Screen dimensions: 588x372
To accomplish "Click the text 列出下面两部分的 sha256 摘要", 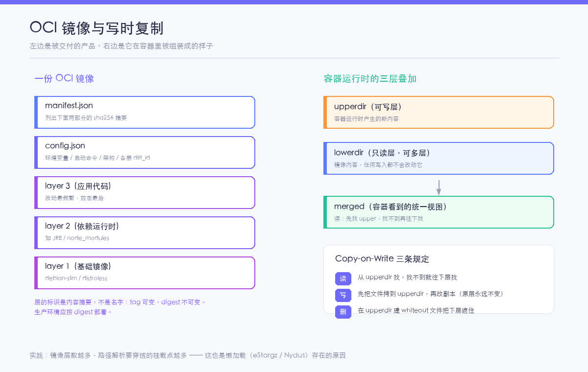I will click(86, 118).
